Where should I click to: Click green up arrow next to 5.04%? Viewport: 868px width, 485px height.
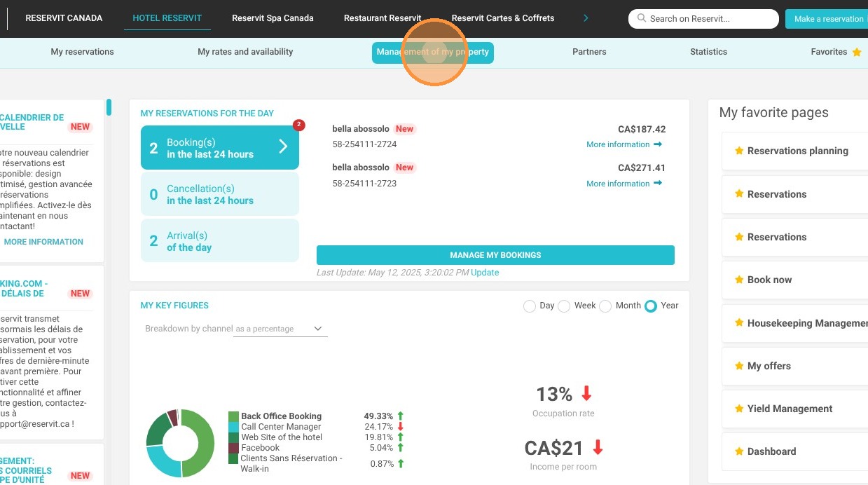[401, 448]
